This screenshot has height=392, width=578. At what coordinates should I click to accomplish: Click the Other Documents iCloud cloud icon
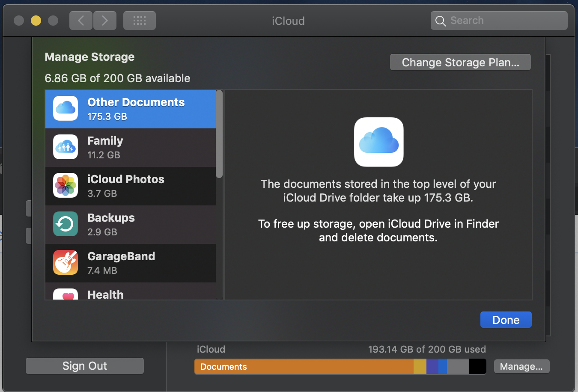[66, 108]
